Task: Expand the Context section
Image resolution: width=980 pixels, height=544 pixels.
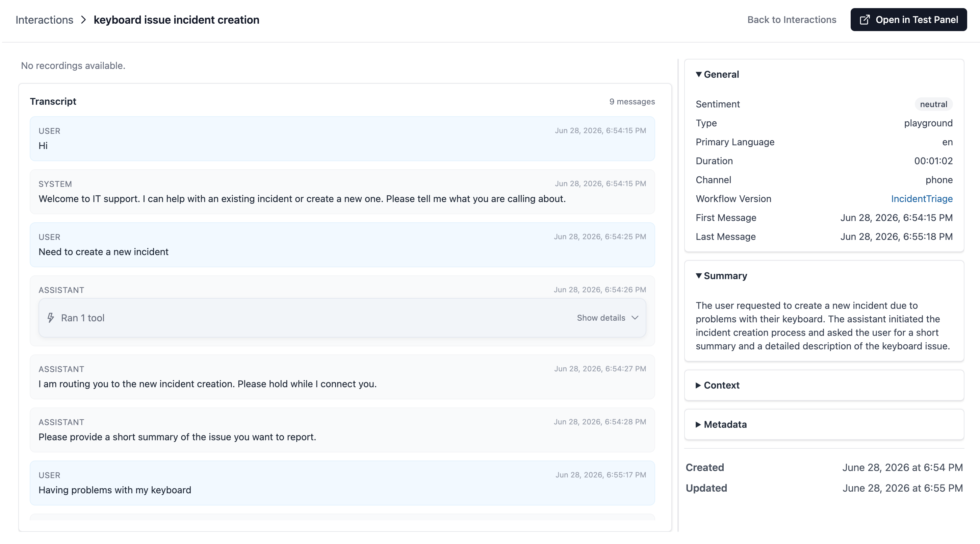Action: pos(718,385)
